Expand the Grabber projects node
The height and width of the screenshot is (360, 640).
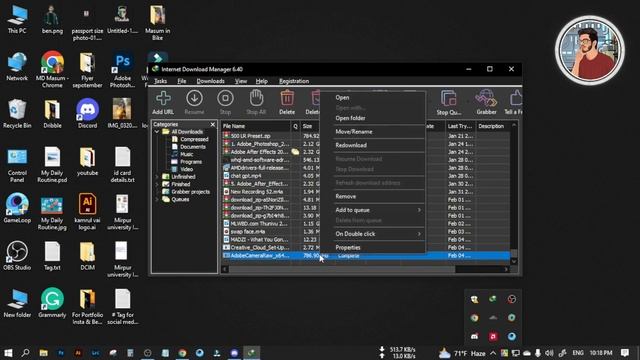(x=157, y=192)
